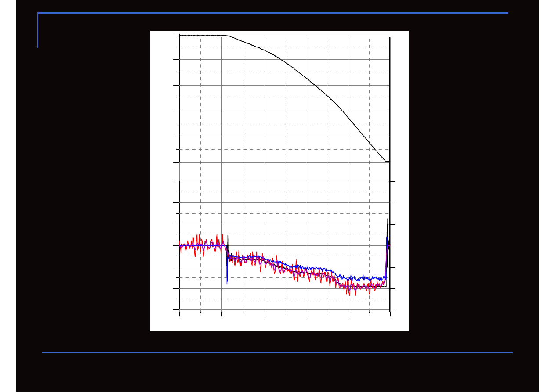Viewport: 555px width, 392px height.
Task: Select flat end of upper curve at right
Action: pos(388,162)
